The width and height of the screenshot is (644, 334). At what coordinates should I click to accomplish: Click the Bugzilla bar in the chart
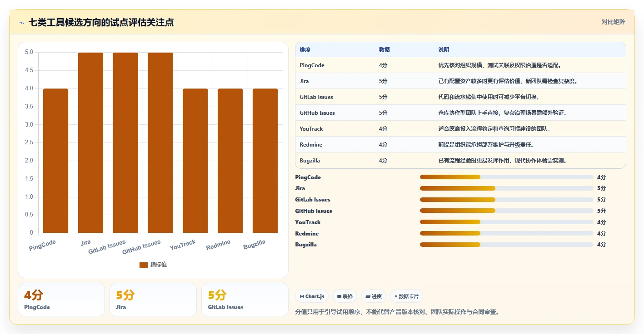(x=265, y=161)
